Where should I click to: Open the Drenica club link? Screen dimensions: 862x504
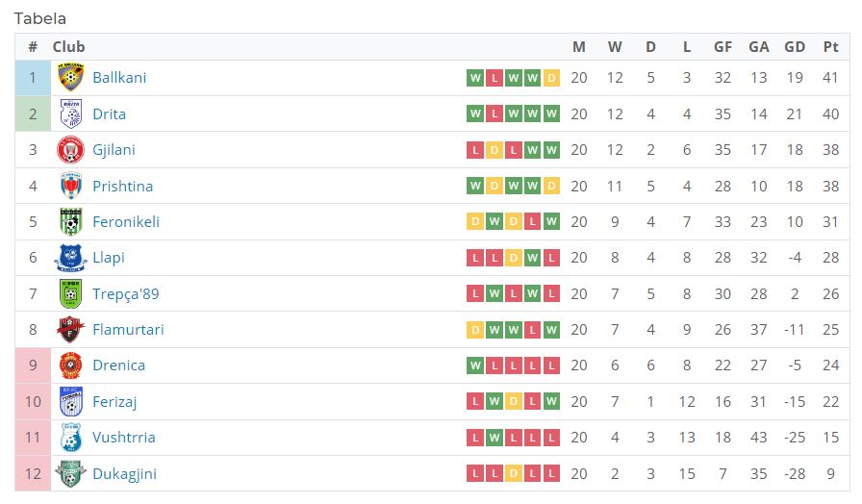118,365
